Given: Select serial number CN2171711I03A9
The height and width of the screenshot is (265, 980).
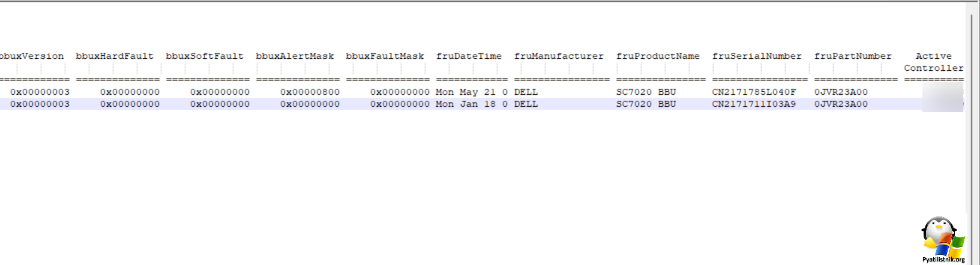Looking at the screenshot, I should 754,104.
